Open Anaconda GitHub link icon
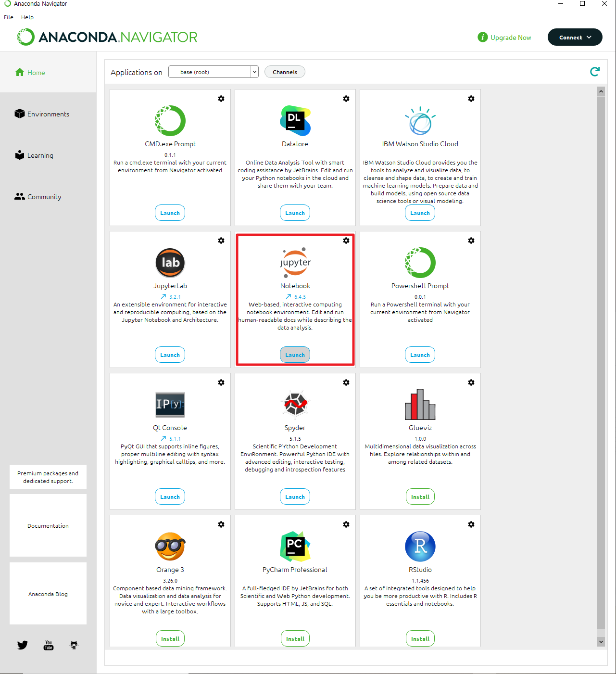 74,645
